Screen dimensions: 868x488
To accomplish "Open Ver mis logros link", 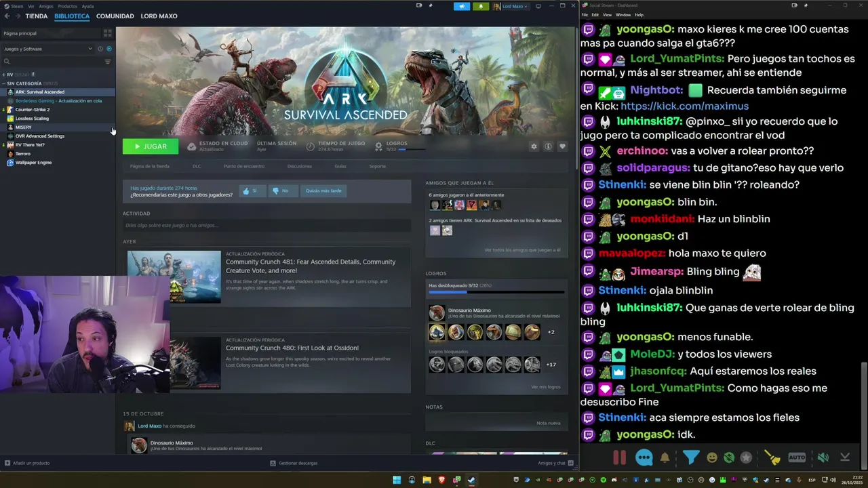I will click(546, 386).
